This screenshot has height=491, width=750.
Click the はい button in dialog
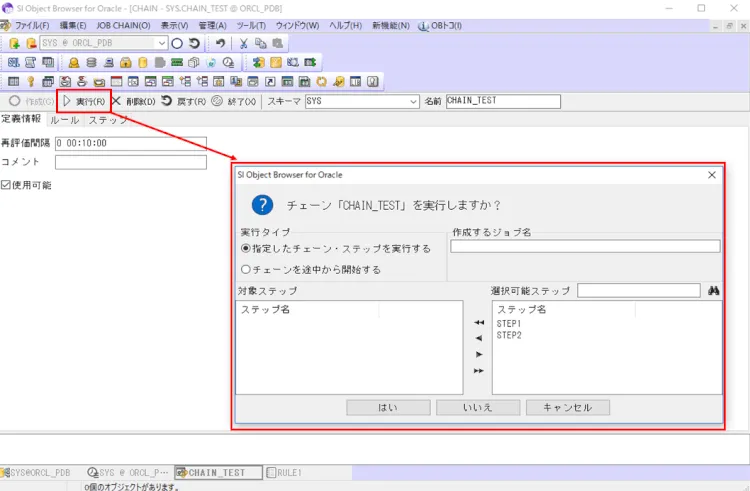(388, 407)
